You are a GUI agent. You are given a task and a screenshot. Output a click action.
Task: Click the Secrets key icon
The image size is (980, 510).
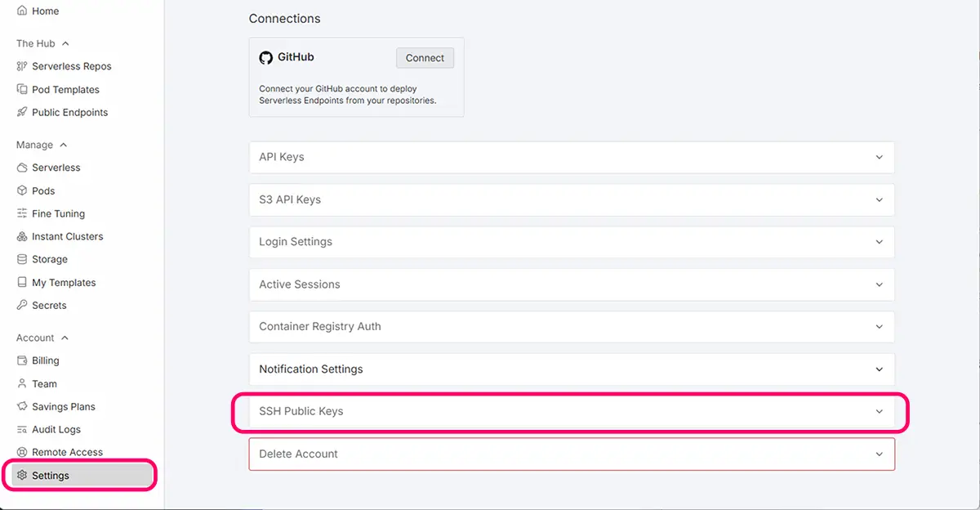pyautogui.click(x=22, y=305)
